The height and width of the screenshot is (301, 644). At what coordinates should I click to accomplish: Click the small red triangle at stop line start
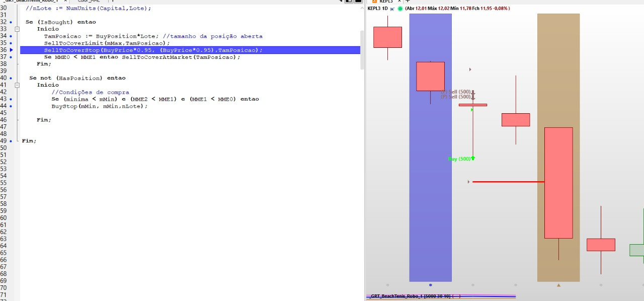click(469, 182)
